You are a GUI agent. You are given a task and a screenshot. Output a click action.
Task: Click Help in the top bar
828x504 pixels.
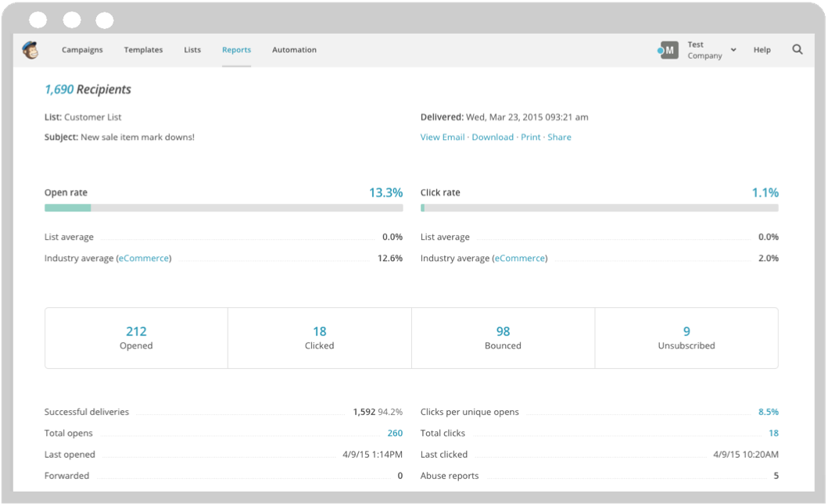coord(762,49)
